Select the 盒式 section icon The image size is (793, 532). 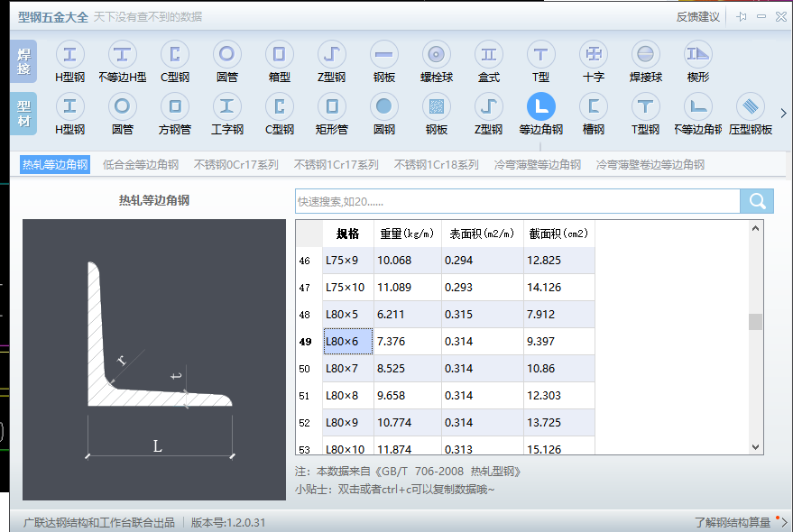point(489,55)
